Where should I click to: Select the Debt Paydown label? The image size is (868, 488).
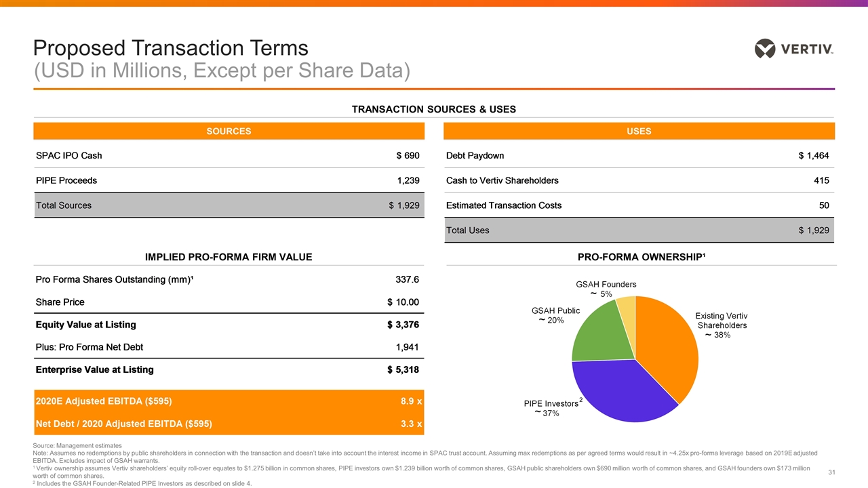pos(475,156)
